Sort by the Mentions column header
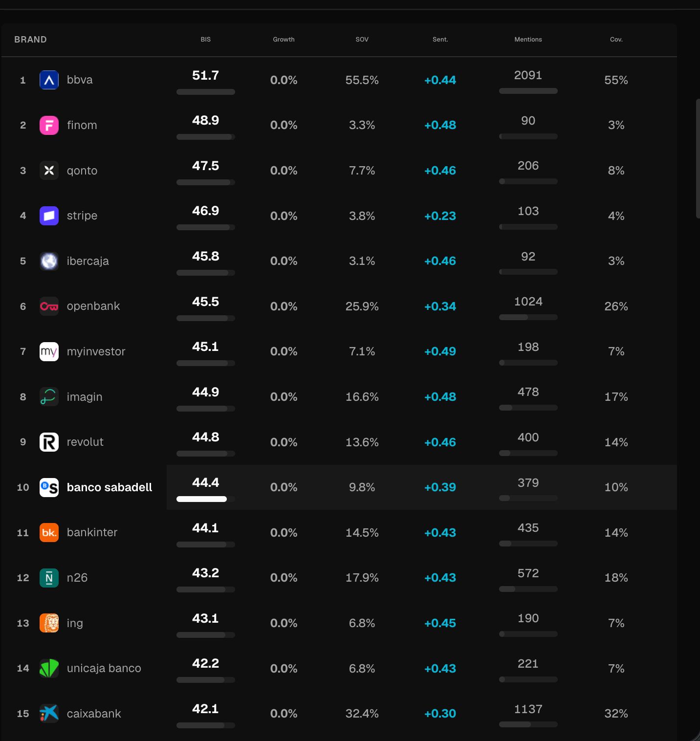700x741 pixels. coord(528,40)
